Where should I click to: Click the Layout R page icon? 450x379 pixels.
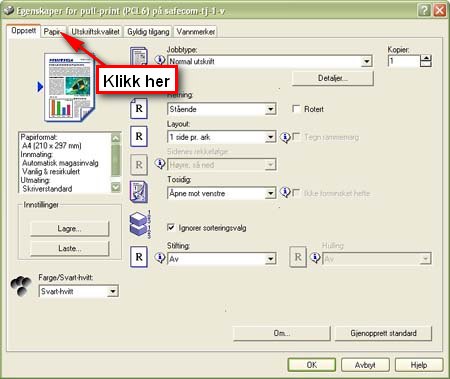tap(139, 136)
